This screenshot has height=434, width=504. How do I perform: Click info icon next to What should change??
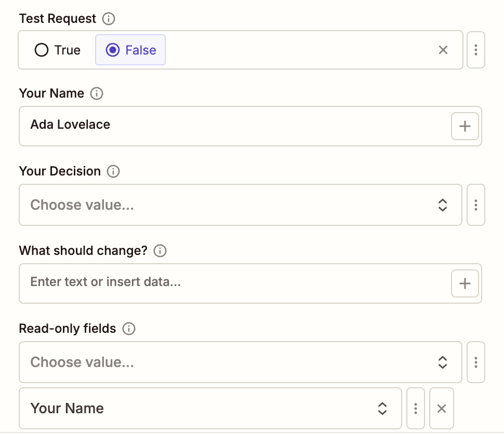[x=160, y=251]
